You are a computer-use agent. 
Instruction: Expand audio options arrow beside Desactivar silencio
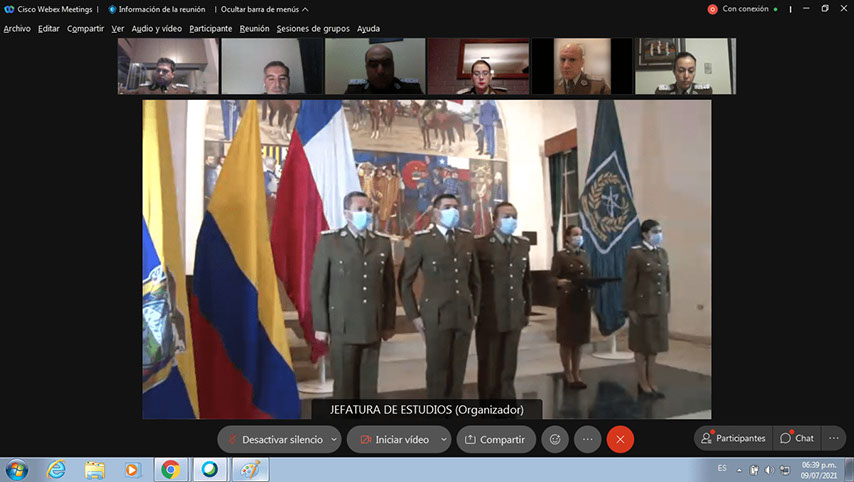[x=334, y=439]
